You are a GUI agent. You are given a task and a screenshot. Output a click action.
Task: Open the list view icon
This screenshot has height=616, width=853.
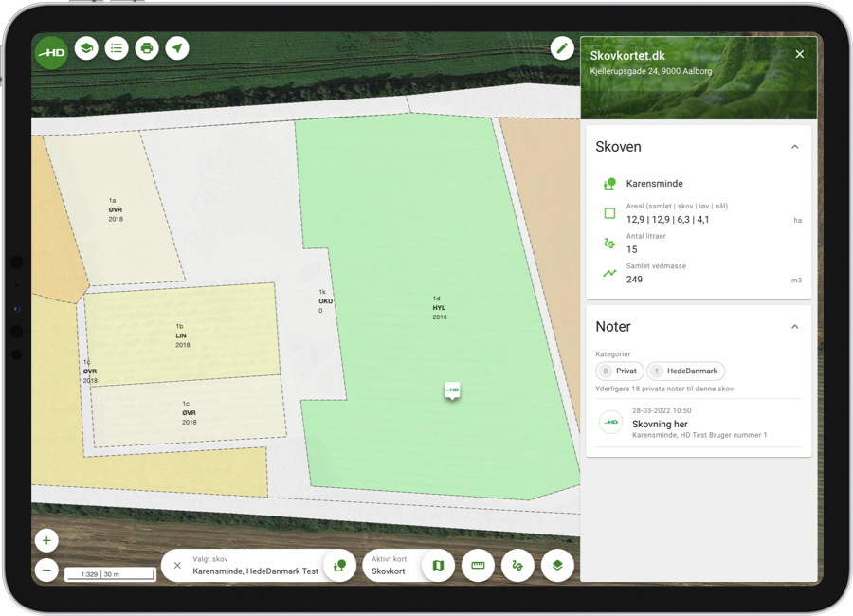(117, 48)
